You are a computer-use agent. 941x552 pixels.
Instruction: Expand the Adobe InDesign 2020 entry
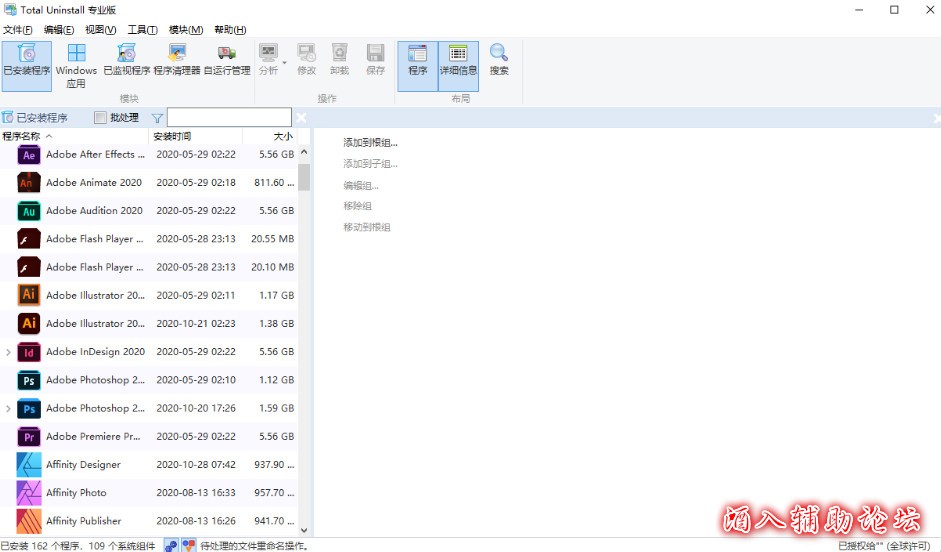pos(9,352)
